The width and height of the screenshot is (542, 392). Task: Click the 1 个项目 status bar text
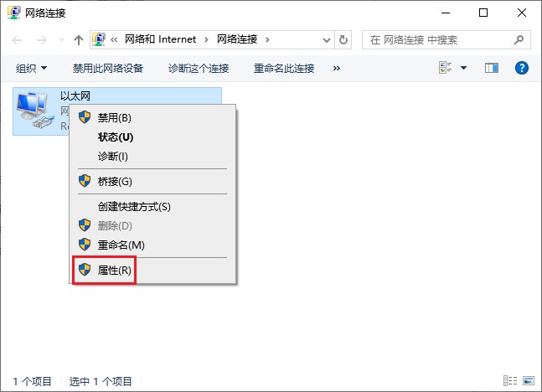click(32, 381)
